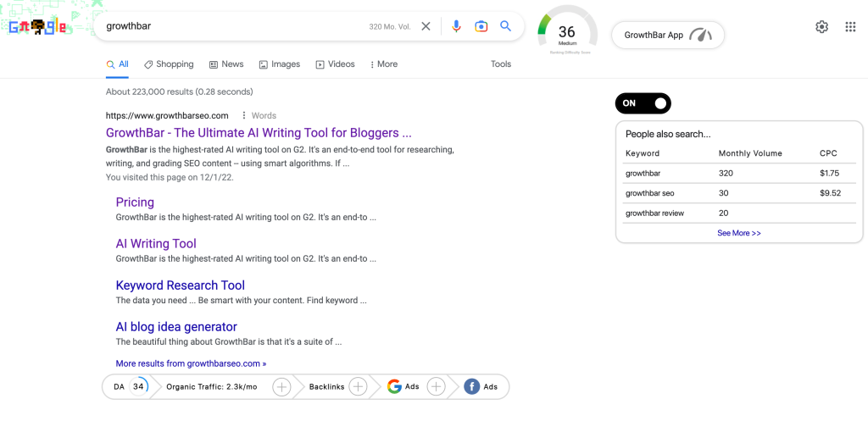Click See More >> in keyword panel
Image resolution: width=868 pixels, height=421 pixels.
[739, 233]
